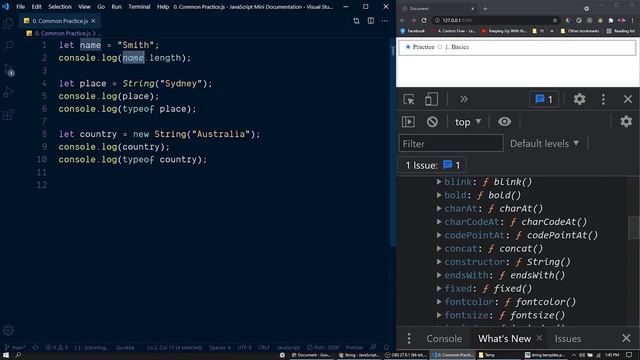Open Chrome Extensions puzzle icon
Viewport: 640px width, 360px height.
pyautogui.click(x=611, y=20)
